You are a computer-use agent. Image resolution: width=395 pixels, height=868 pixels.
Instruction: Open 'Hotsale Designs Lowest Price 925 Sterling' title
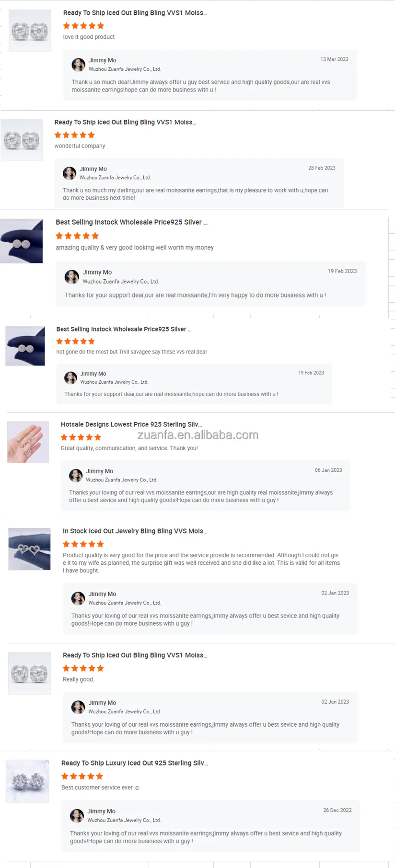[x=131, y=424]
